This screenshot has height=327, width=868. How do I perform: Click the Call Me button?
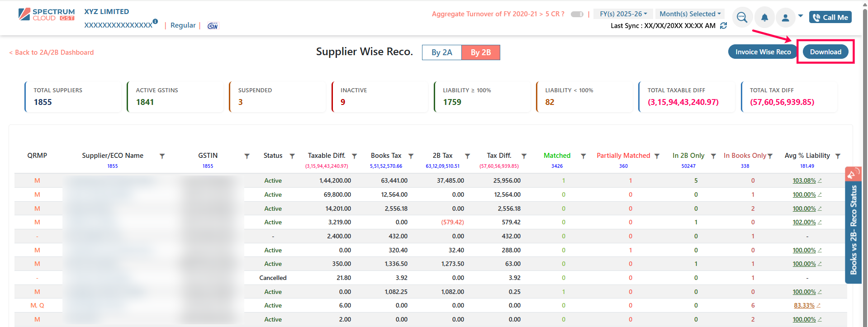[830, 17]
